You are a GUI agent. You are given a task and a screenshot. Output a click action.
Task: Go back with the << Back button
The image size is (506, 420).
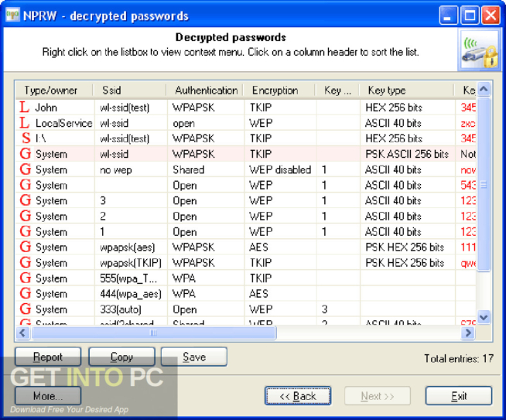pyautogui.click(x=298, y=395)
